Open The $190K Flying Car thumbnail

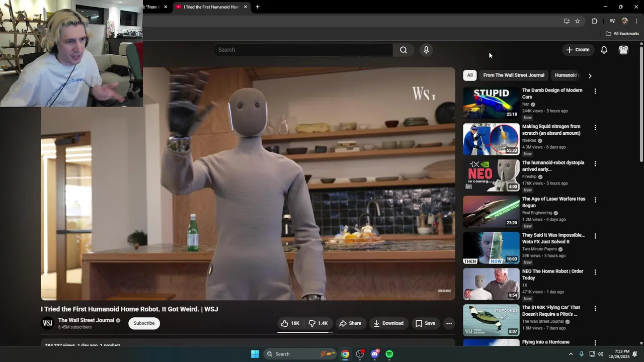[491, 320]
